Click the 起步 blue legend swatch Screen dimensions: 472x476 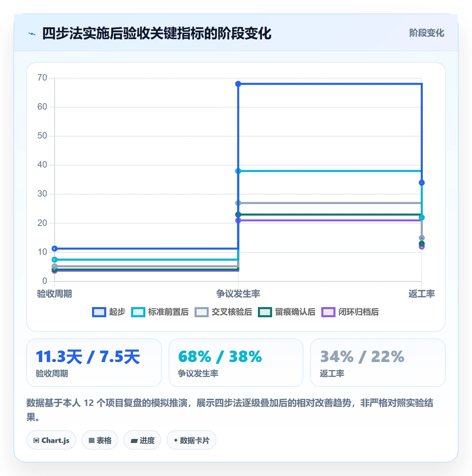[x=99, y=312]
